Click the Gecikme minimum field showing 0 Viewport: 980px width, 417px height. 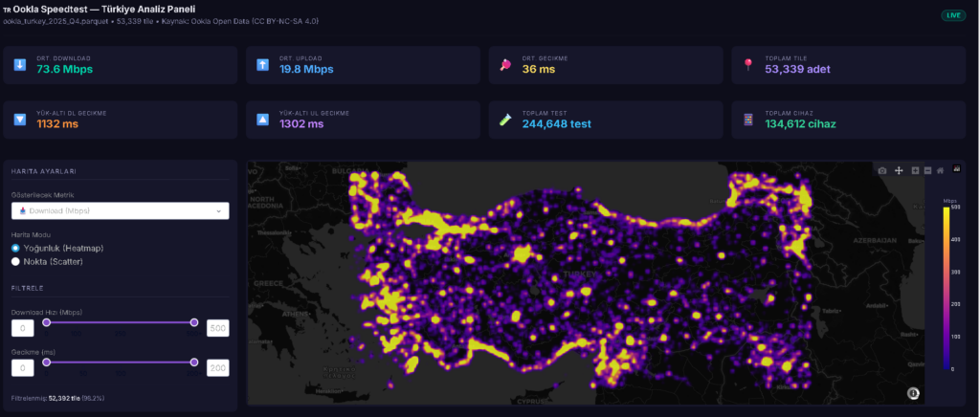[x=22, y=368]
